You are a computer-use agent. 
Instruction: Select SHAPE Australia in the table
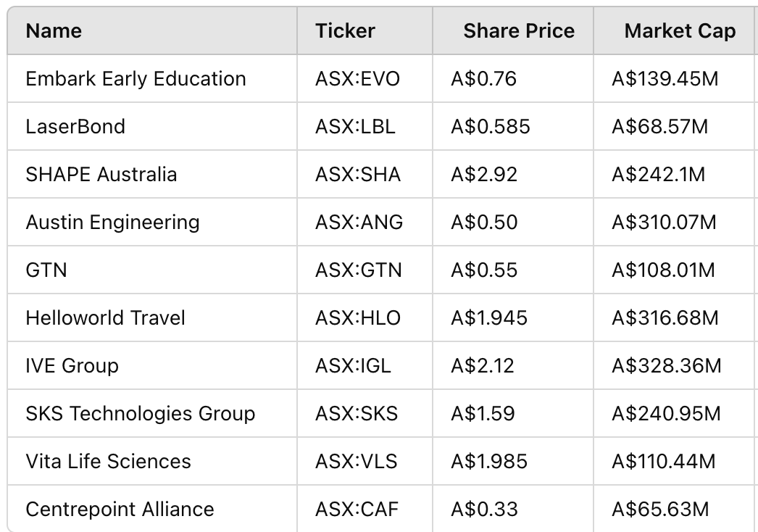(101, 175)
